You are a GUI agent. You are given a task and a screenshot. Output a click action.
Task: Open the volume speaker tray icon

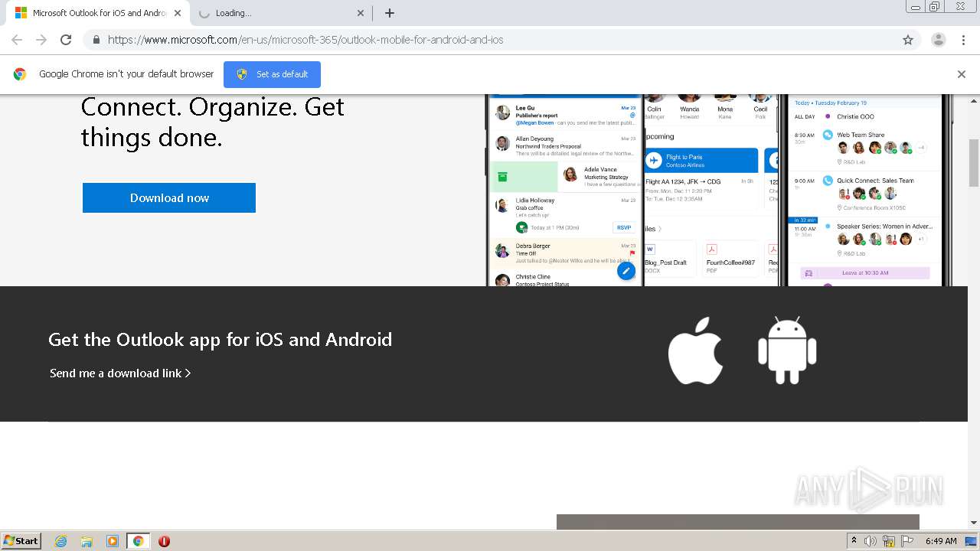coord(871,541)
